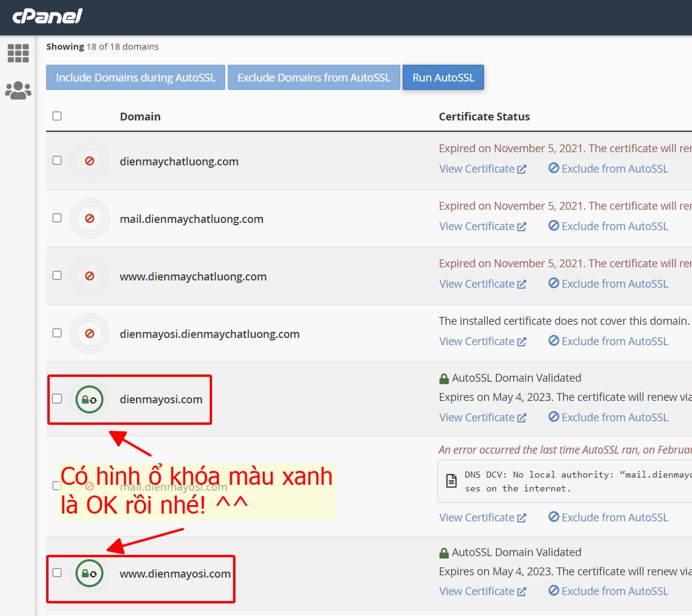Click red status icon beside dienmaychatluong.com
This screenshot has height=616, width=692.
(89, 161)
